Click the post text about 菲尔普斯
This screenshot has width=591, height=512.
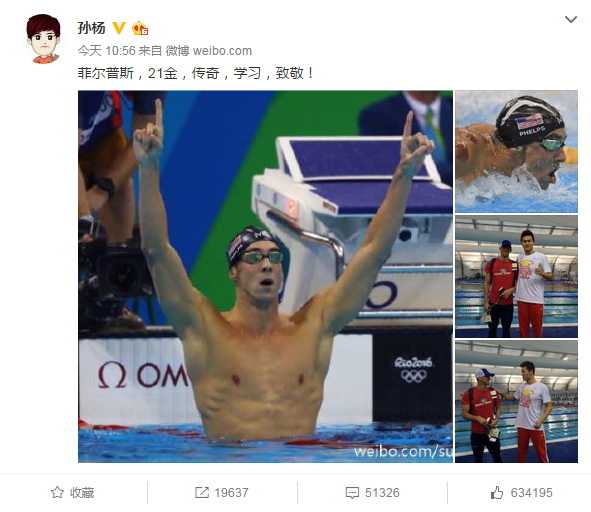point(196,73)
